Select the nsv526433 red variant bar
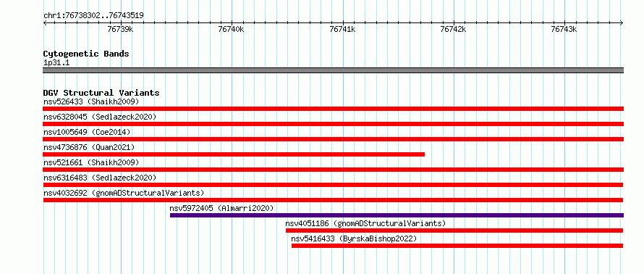This screenshot has height=274, width=644. point(333,109)
